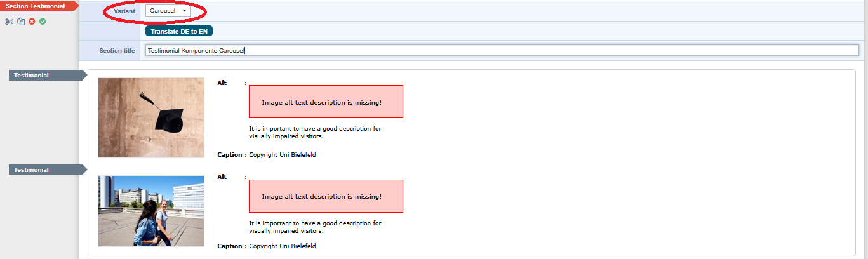Click the graduation cap image thumbnail
This screenshot has width=868, height=259.
[x=151, y=117]
